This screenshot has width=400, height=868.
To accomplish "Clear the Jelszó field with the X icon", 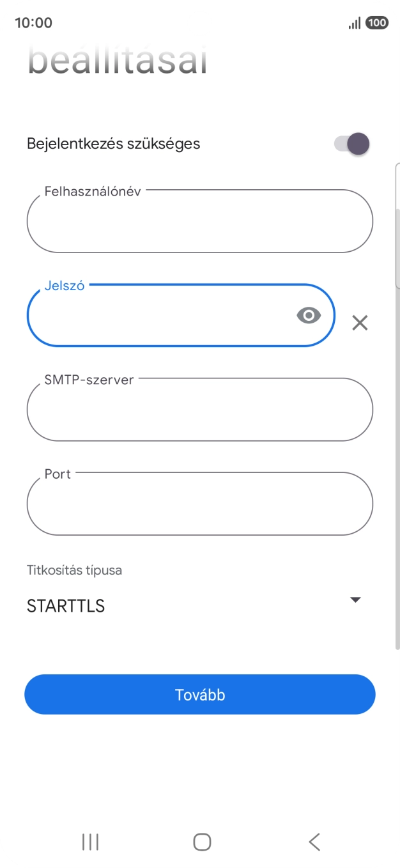I will 359,323.
